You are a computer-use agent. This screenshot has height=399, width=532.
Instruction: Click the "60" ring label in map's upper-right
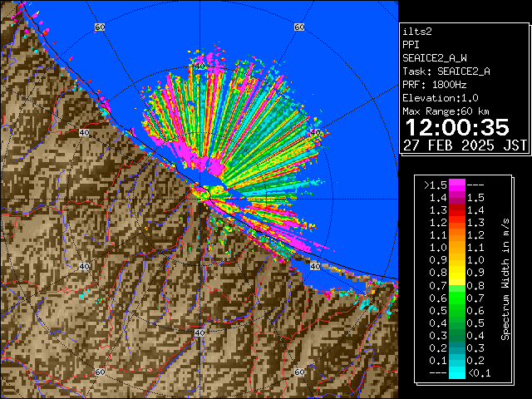point(299,27)
